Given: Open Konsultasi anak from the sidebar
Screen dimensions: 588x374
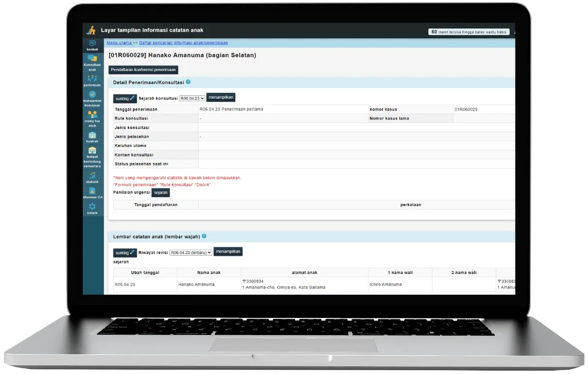Looking at the screenshot, I should (x=92, y=59).
